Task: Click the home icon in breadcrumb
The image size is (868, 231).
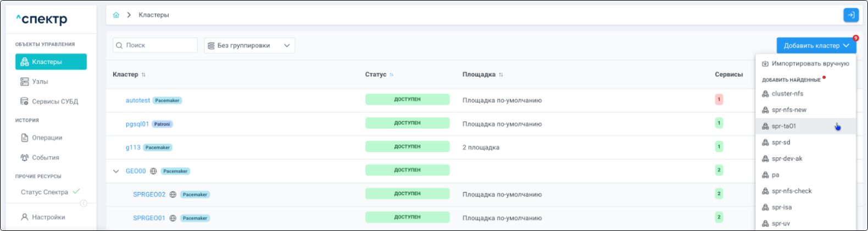Action: [116, 15]
